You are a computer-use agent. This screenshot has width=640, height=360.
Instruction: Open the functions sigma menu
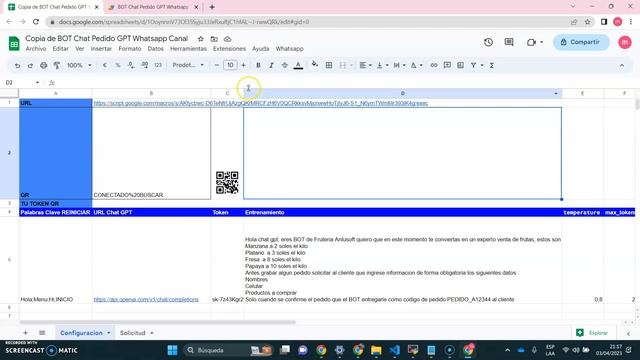coord(492,65)
